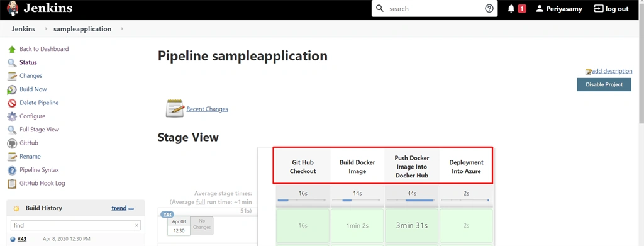The height and width of the screenshot is (246, 644).
Task: Click the Build History sun icon
Action: pos(16,208)
